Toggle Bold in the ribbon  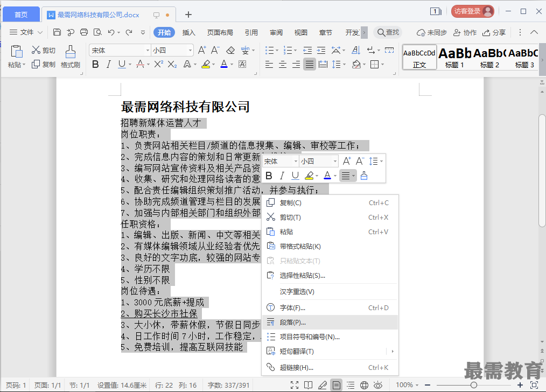click(95, 64)
